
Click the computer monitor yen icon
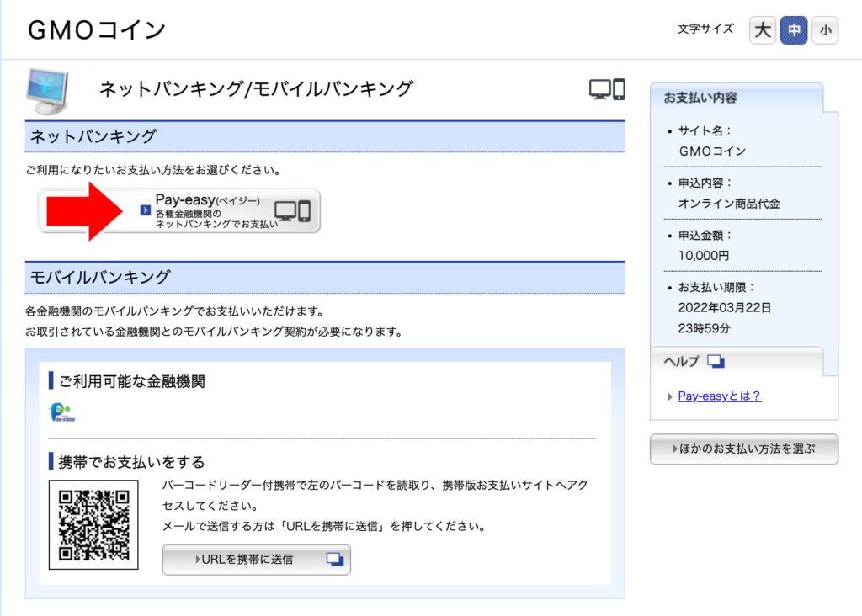[47, 91]
